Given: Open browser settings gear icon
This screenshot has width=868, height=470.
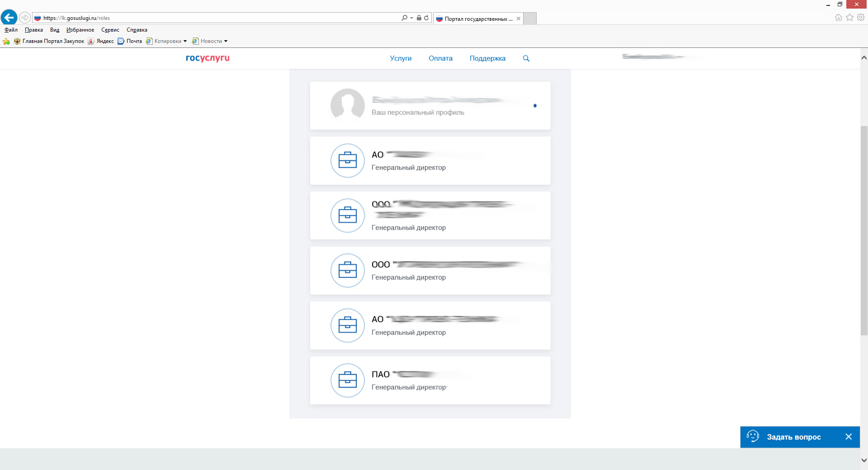Looking at the screenshot, I should point(861,18).
